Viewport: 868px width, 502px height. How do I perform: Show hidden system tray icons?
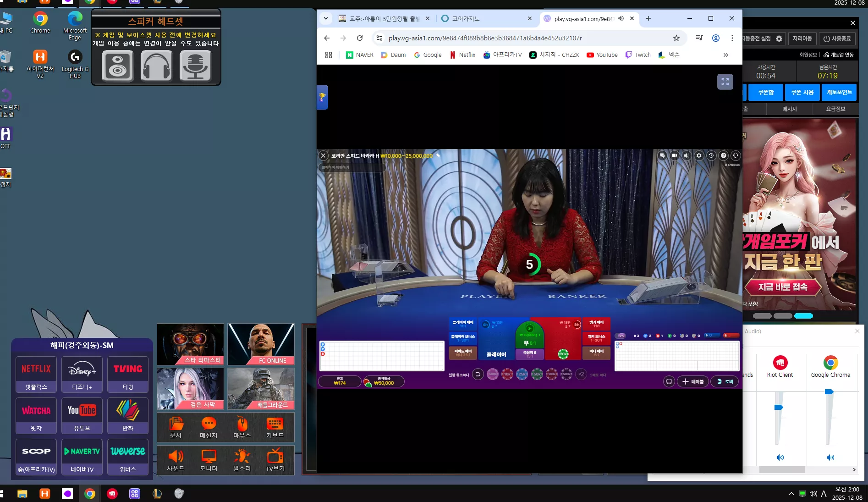[x=791, y=494]
